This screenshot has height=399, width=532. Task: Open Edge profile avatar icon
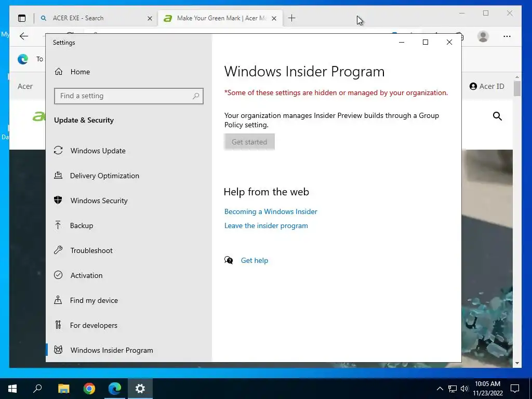(x=483, y=36)
